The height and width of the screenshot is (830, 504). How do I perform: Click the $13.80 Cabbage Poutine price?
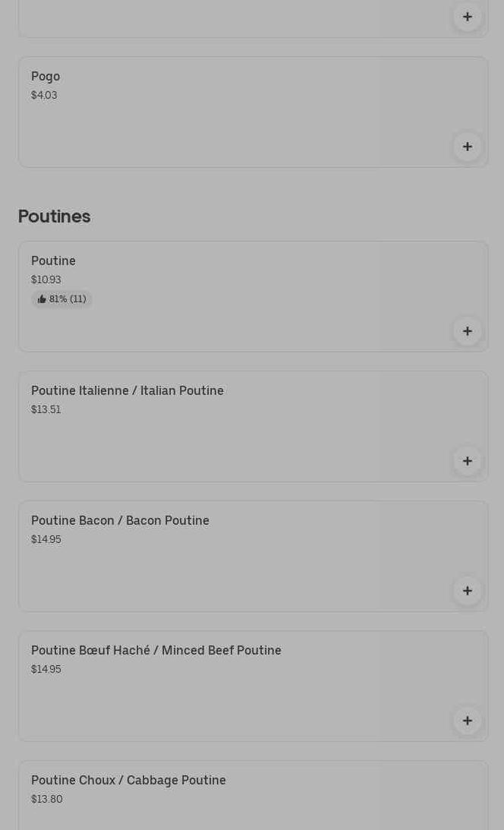46,800
